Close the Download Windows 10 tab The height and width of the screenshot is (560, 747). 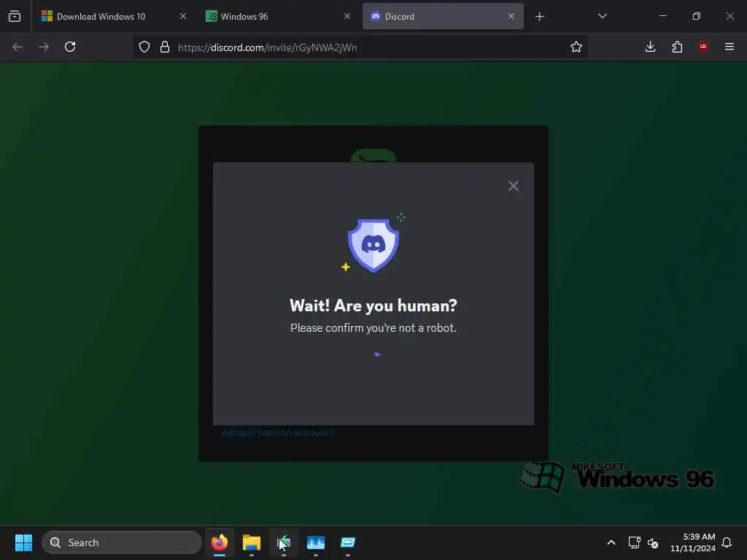183,16
